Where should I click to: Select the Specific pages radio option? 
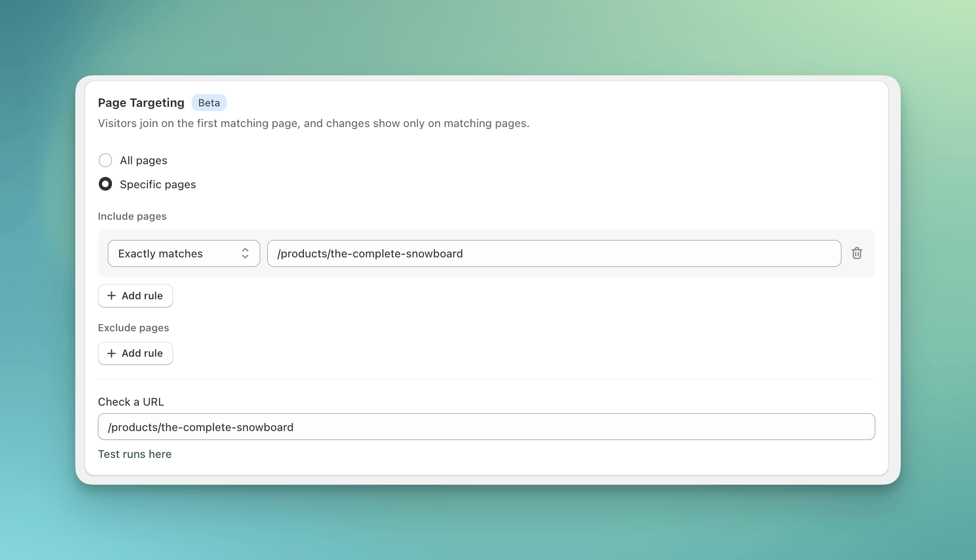click(x=105, y=184)
